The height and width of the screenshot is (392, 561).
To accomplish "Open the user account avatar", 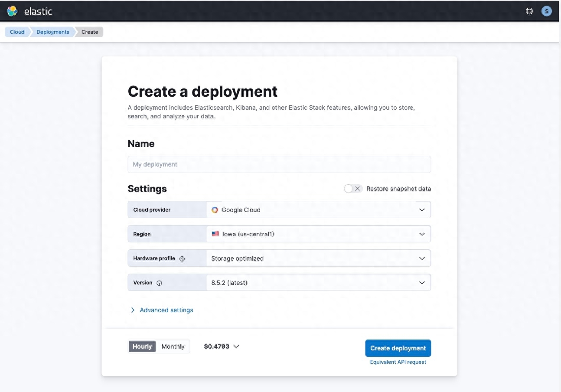I will click(x=546, y=11).
